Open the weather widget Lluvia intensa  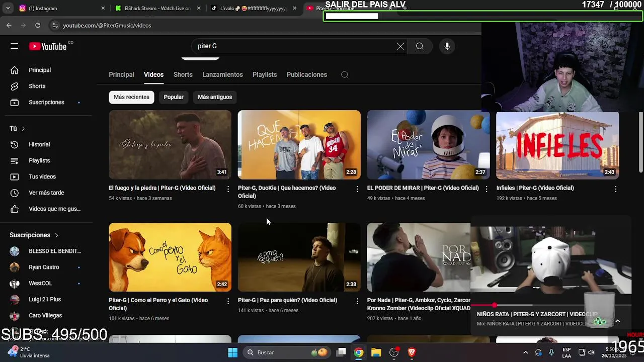coord(28,352)
